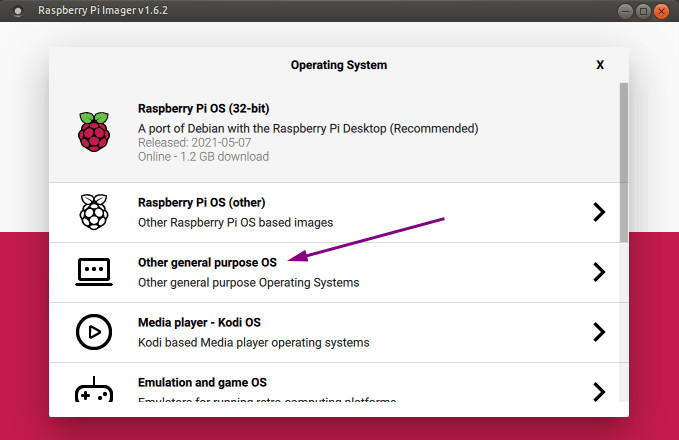Expand the Other general purpose OS chevron

(599, 271)
